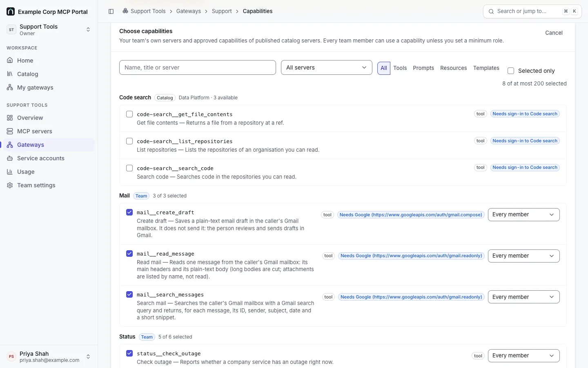Open Gateways in the sidebar

49,145
